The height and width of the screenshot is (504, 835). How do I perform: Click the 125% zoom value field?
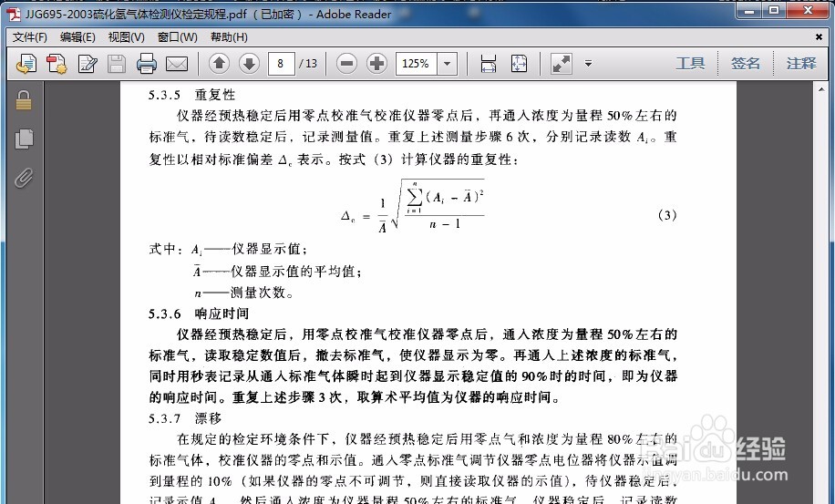(x=417, y=64)
